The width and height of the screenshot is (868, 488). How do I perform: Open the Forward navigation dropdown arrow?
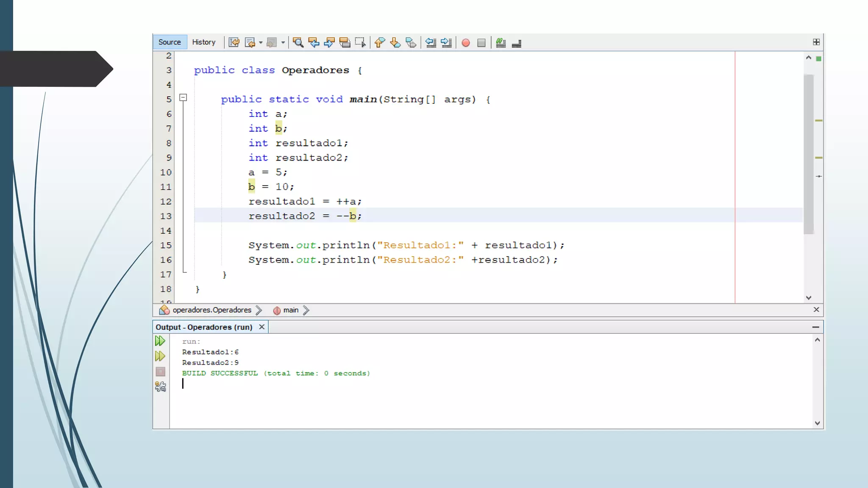pos(283,43)
